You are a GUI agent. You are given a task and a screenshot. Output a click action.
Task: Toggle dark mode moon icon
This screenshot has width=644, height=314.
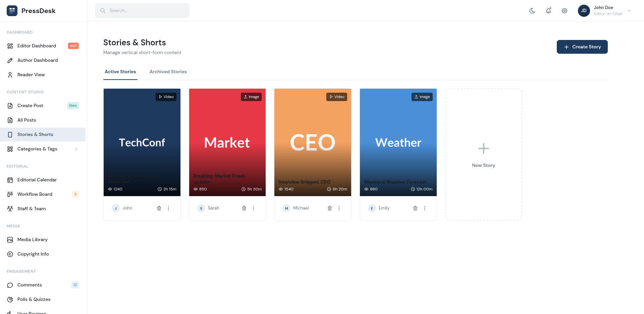pyautogui.click(x=532, y=11)
